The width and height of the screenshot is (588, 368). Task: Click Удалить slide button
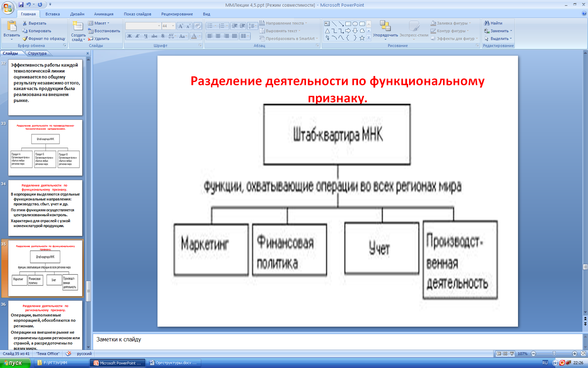[x=99, y=39]
